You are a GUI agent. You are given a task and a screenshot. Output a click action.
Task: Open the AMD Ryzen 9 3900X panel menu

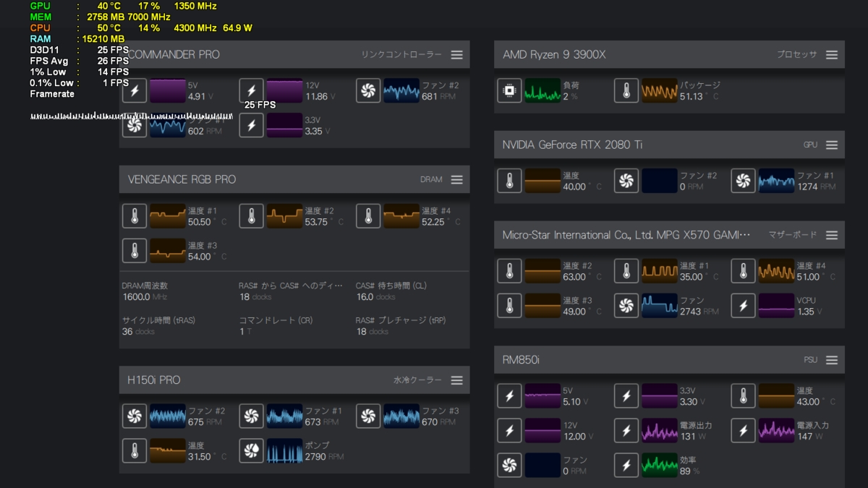[x=832, y=55]
